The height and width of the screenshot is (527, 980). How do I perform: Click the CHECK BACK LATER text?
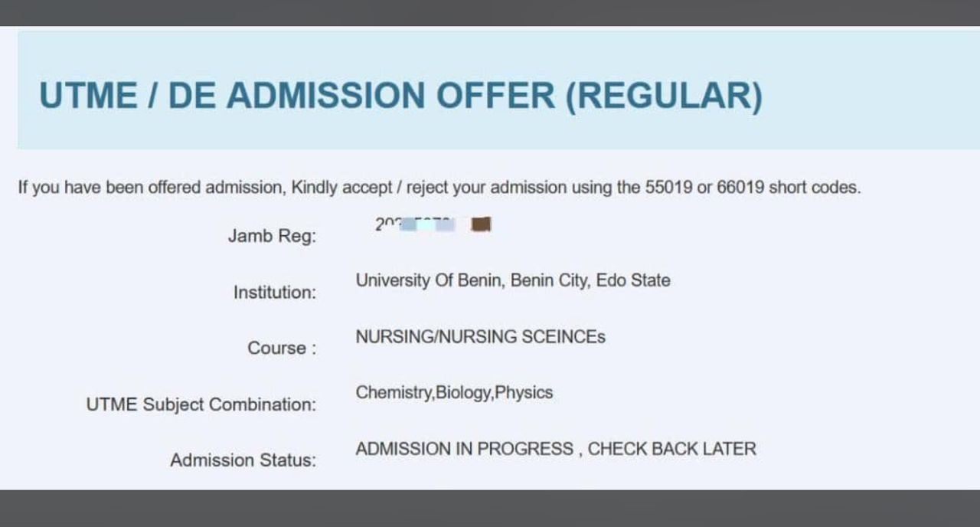click(671, 449)
